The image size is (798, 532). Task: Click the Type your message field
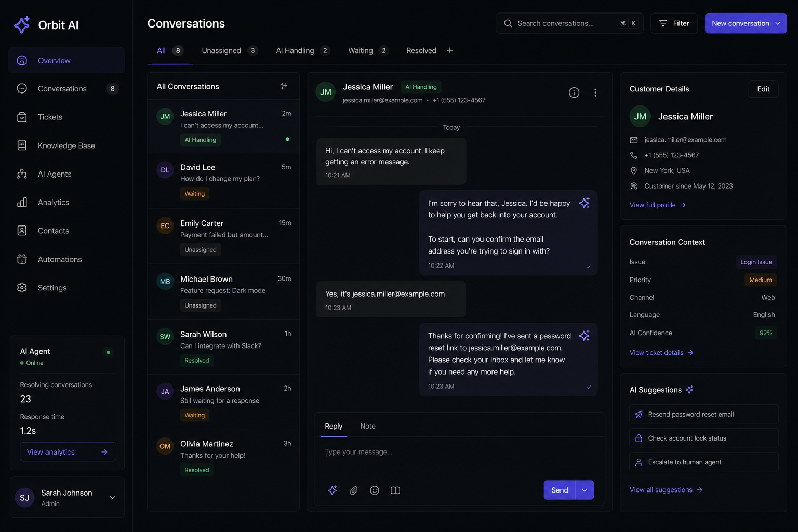pyautogui.click(x=459, y=452)
